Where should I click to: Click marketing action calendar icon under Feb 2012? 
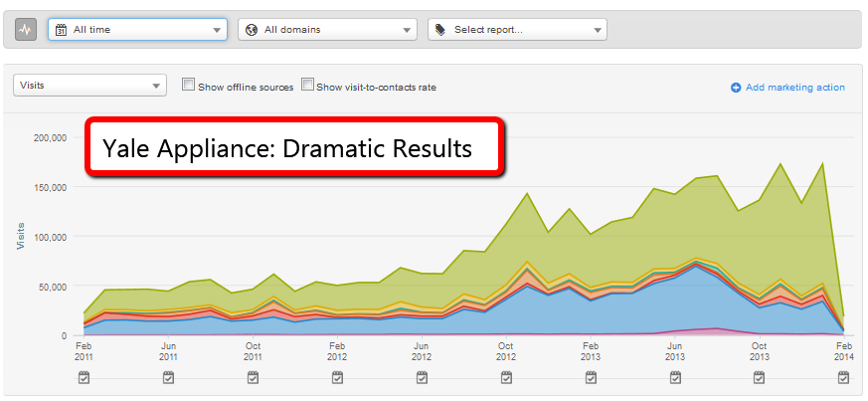[337, 378]
